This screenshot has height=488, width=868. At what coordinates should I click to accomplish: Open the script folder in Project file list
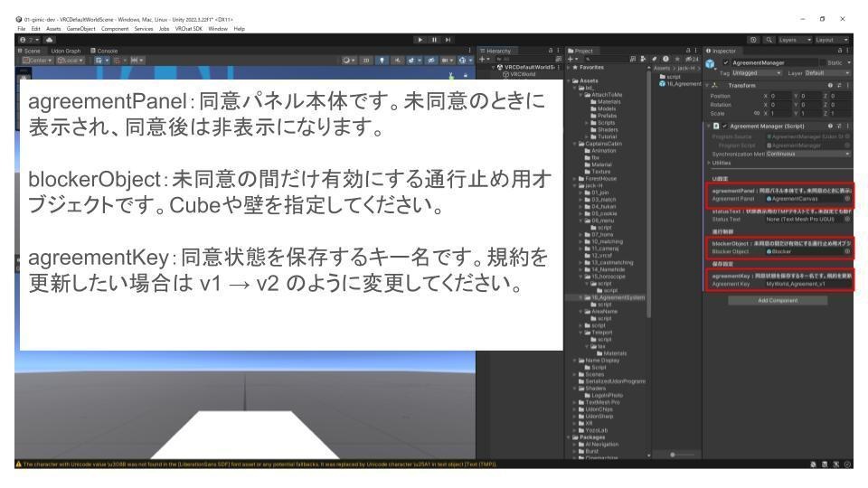(670, 77)
